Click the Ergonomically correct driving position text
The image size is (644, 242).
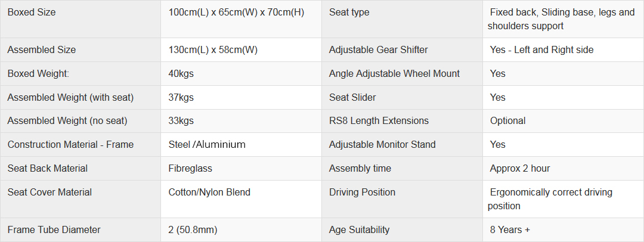(x=550, y=199)
